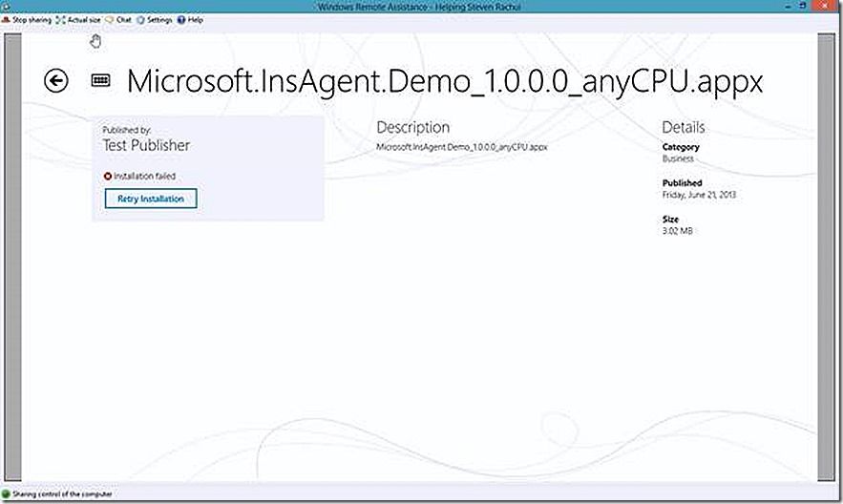Open Help in Remote Assistance toolbar
The height and width of the screenshot is (504, 843).
click(x=190, y=20)
